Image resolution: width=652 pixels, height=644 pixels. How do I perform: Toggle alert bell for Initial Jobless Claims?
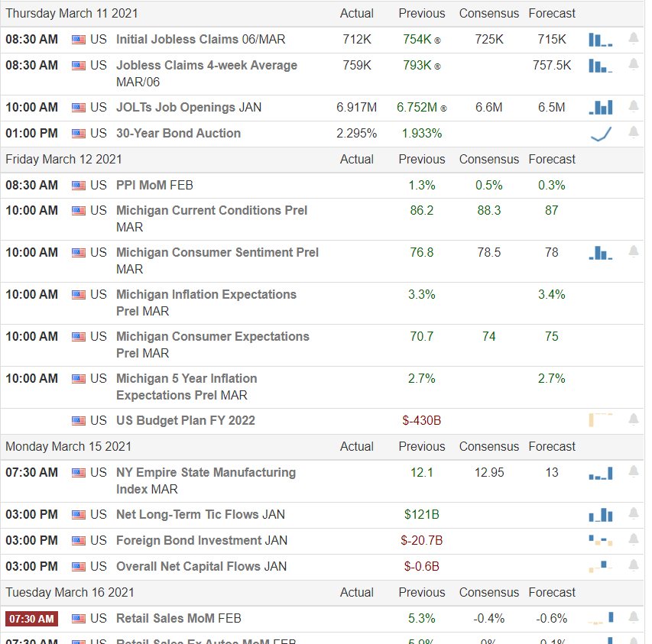coord(634,39)
